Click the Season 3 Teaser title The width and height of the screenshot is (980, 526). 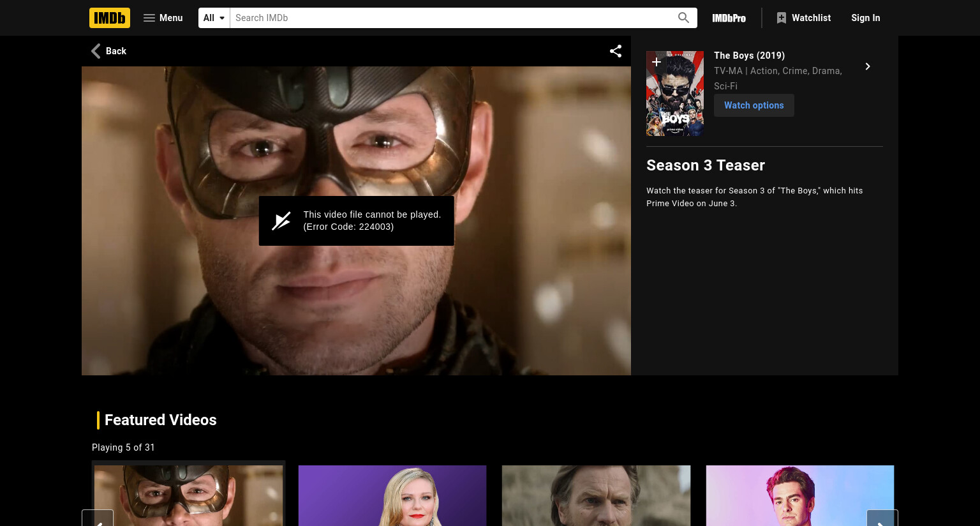(706, 165)
